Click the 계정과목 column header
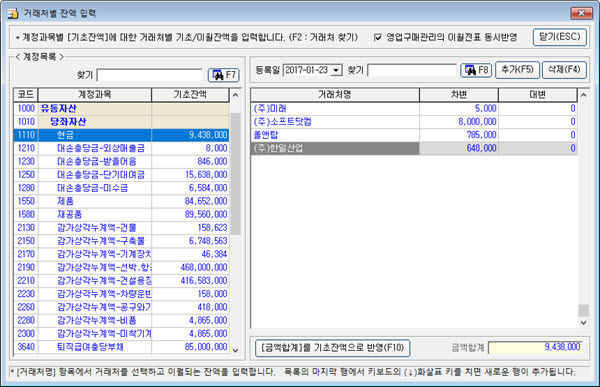Viewport: 600px width, 387px height. click(95, 95)
